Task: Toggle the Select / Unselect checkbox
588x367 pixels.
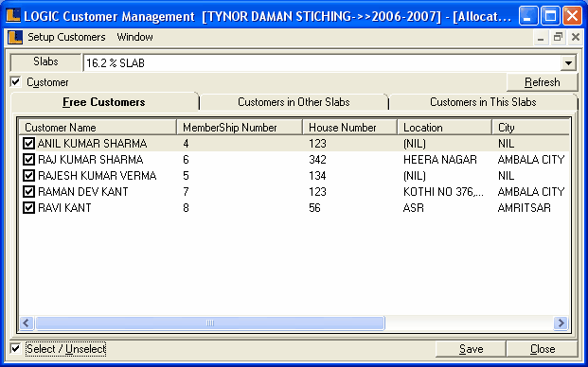Action: [15, 349]
